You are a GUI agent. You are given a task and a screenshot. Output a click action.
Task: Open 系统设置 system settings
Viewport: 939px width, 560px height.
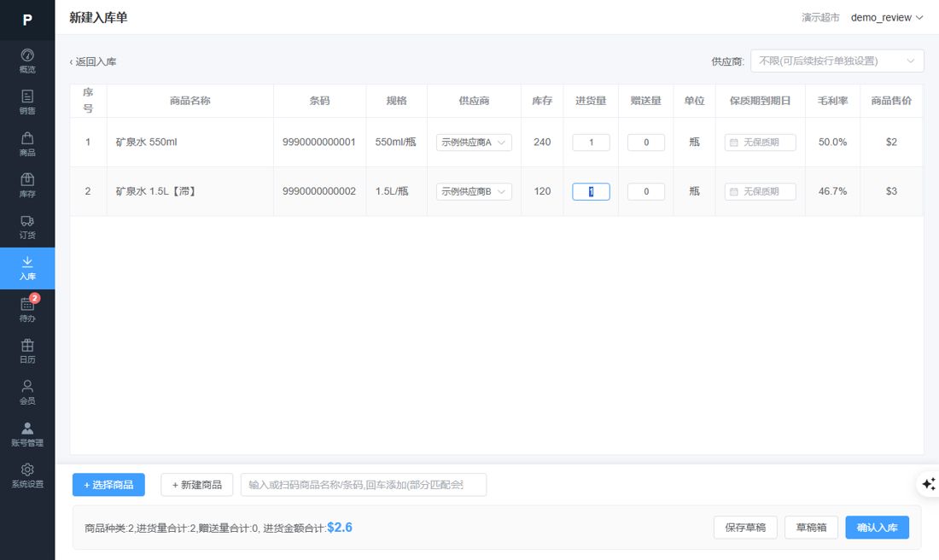pyautogui.click(x=27, y=475)
